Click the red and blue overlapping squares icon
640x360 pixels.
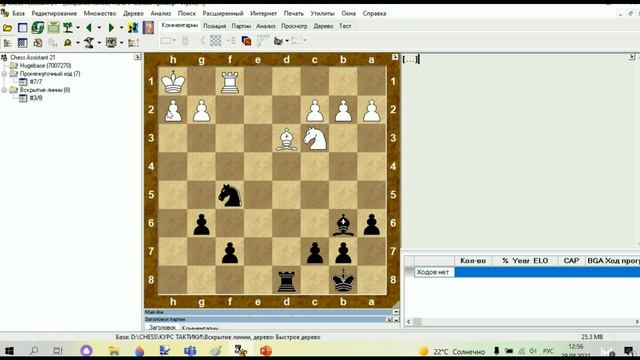tap(246, 41)
